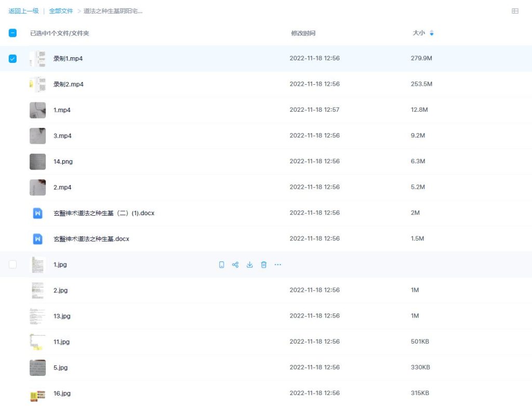Click the sort arrow icon beside 大小
This screenshot has width=532, height=406.
coord(431,33)
